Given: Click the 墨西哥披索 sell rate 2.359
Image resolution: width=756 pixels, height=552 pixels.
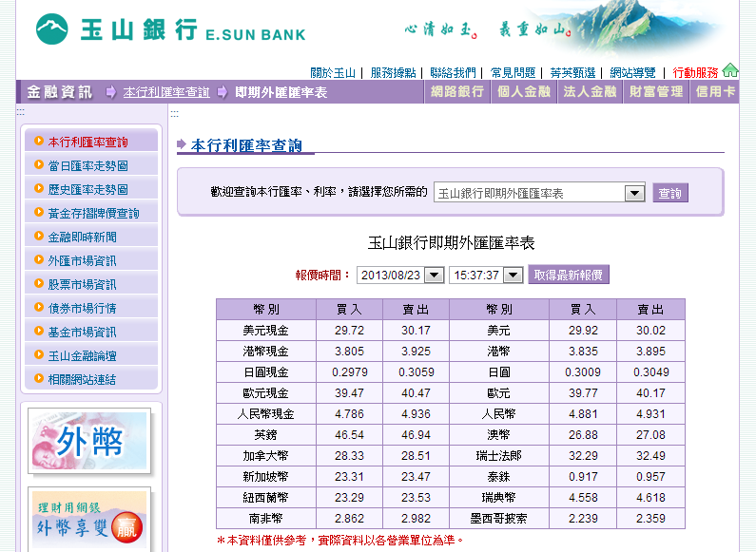Looking at the screenshot, I should (650, 519).
